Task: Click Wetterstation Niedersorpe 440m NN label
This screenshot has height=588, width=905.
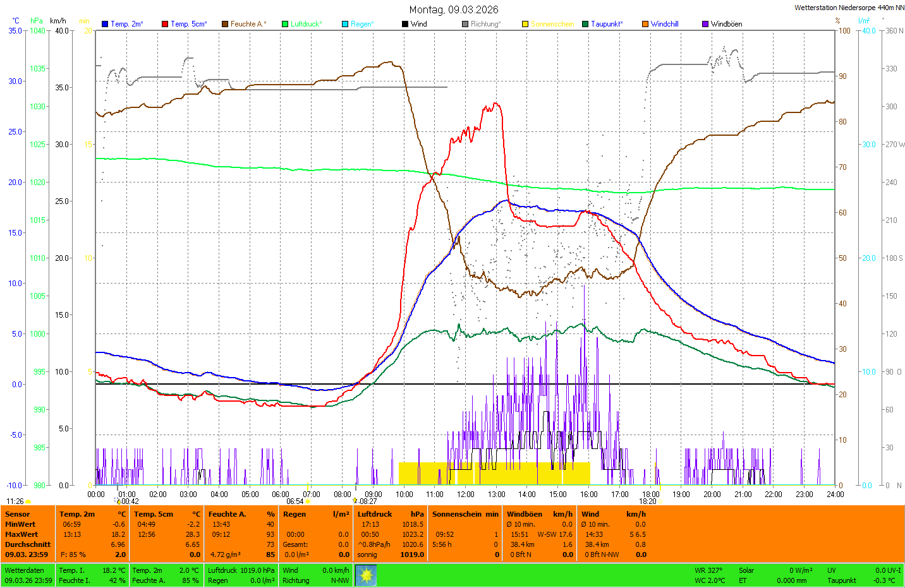Action: (x=849, y=8)
